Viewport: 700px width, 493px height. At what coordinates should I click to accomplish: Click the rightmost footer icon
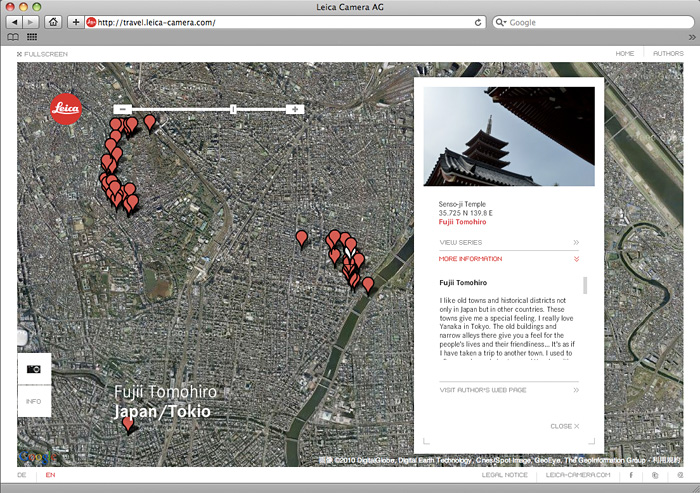point(680,475)
